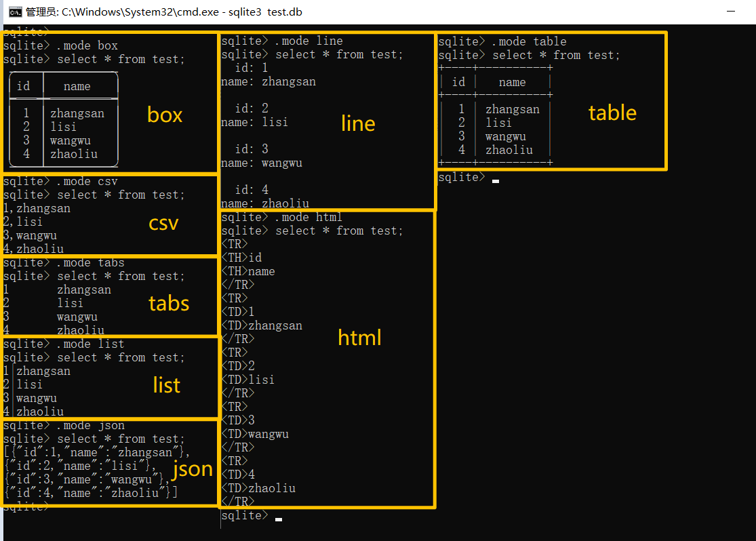756x541 pixels.
Task: Click the '<TD>wangwu' html output line
Action: pos(255,434)
